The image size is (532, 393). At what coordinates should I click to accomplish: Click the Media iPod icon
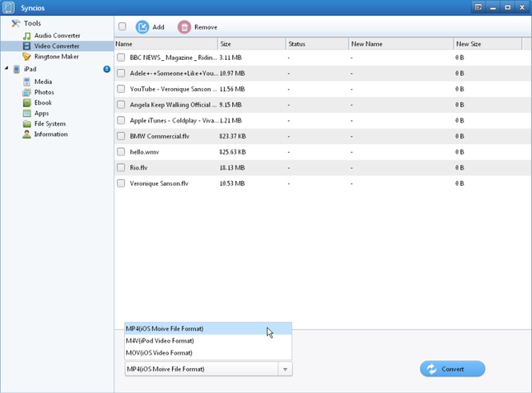coord(27,82)
